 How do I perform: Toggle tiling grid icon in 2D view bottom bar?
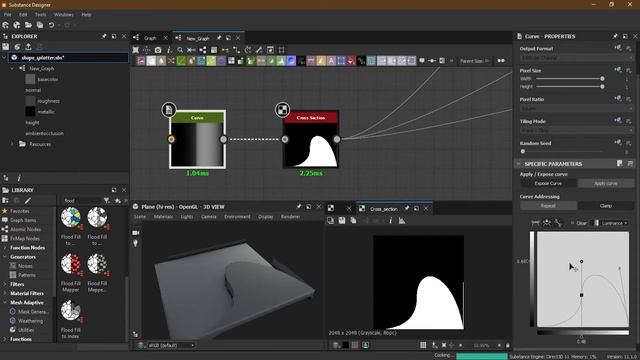point(423,345)
